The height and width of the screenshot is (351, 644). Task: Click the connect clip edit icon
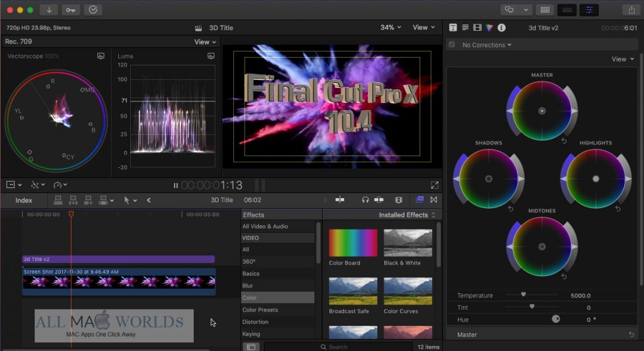[58, 200]
